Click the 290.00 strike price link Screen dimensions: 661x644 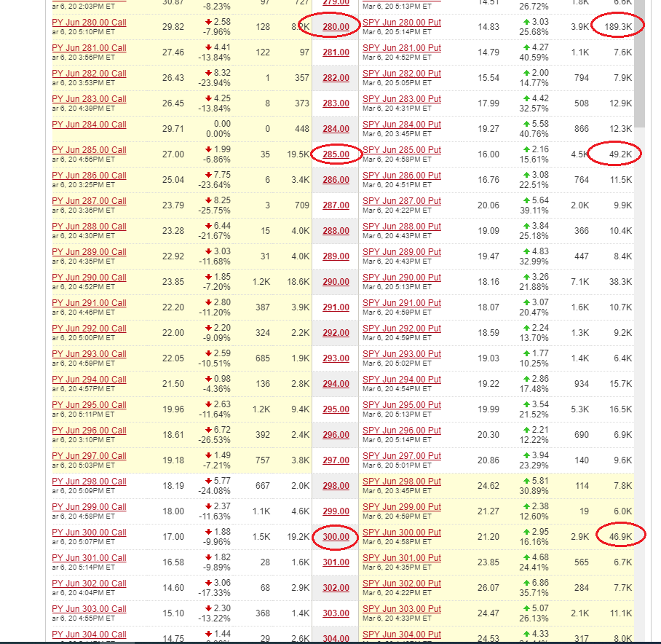tap(336, 281)
